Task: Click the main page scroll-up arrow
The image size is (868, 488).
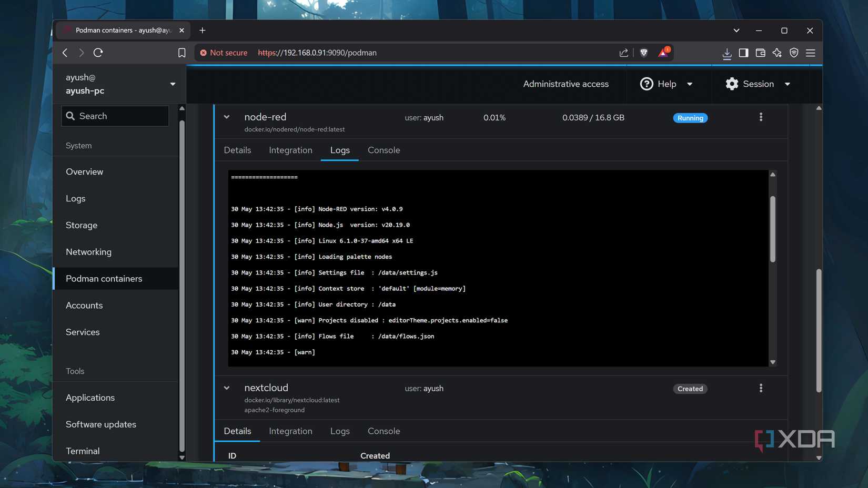Action: pos(819,108)
